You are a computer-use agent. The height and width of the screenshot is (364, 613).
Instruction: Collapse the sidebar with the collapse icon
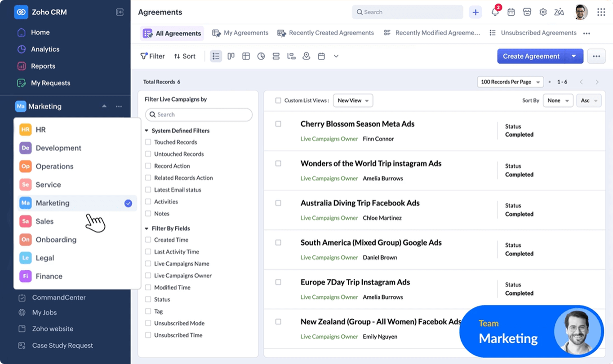120,13
